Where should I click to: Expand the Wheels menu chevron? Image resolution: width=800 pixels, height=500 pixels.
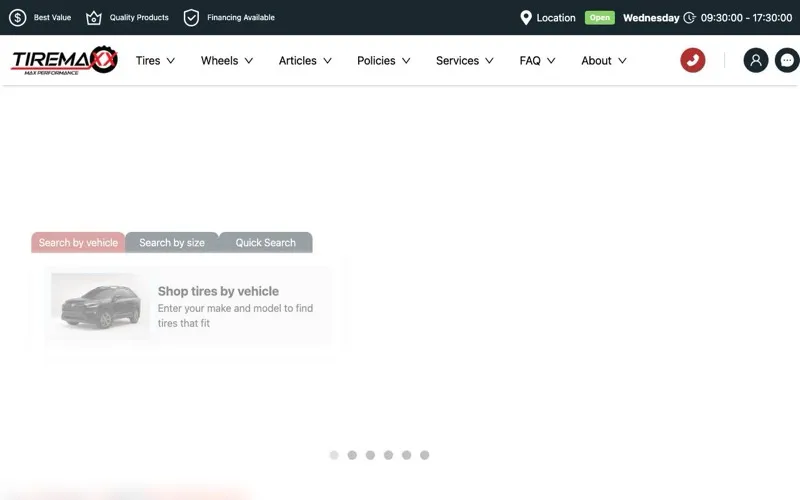pos(249,61)
